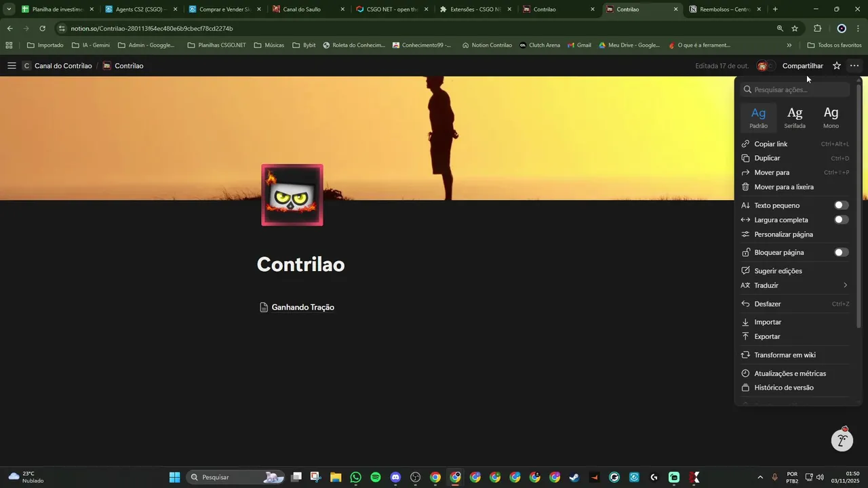This screenshot has height=488, width=868.
Task: Open the bookmarks apps grid icon
Action: pyautogui.click(x=9, y=45)
